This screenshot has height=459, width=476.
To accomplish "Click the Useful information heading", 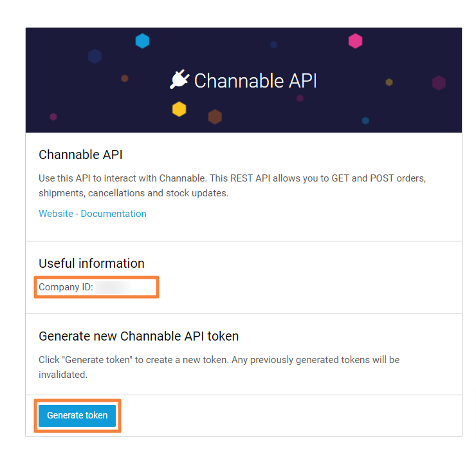I will tap(91, 263).
